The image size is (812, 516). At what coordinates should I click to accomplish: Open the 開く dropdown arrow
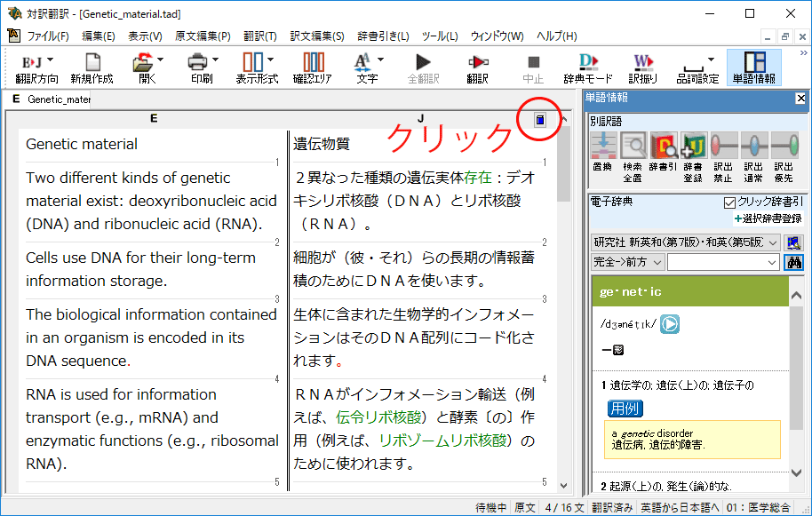(160, 60)
